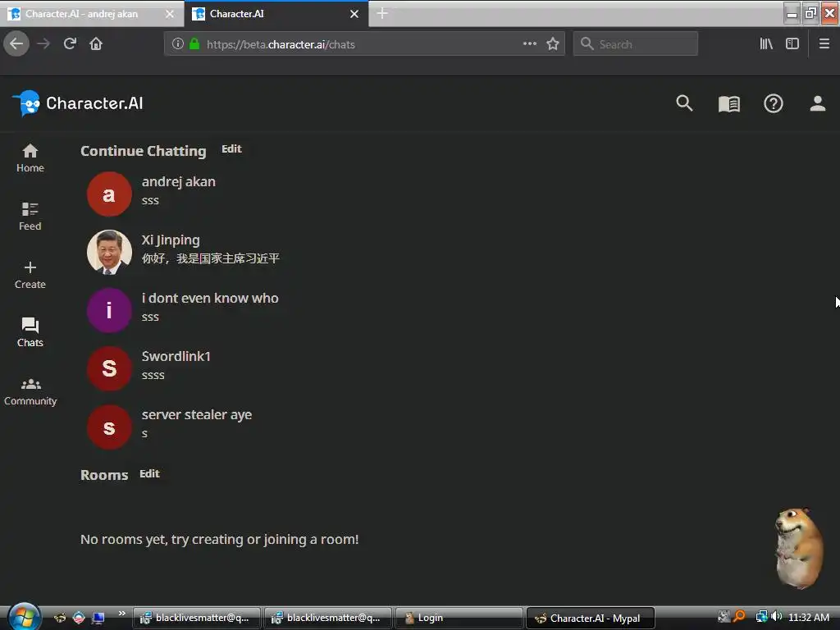Viewport: 840px width, 630px height.
Task: Expand quick launch chevron on taskbar
Action: pyautogui.click(x=121, y=614)
